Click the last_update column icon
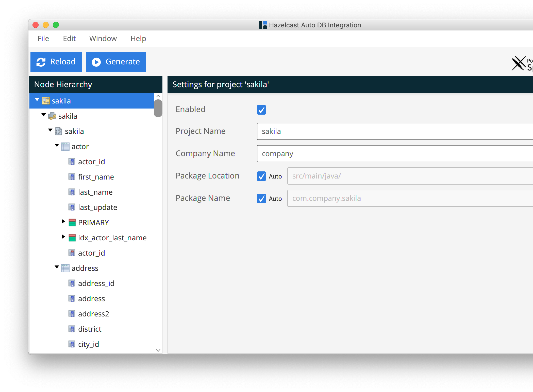 click(72, 207)
